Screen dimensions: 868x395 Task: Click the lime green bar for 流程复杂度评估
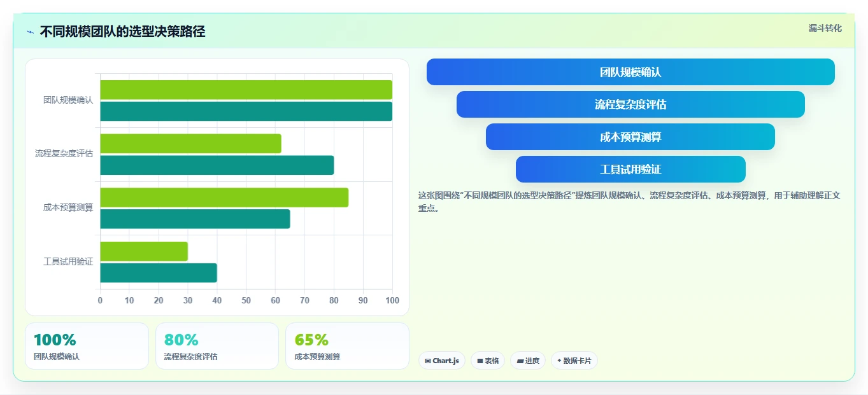click(190, 144)
